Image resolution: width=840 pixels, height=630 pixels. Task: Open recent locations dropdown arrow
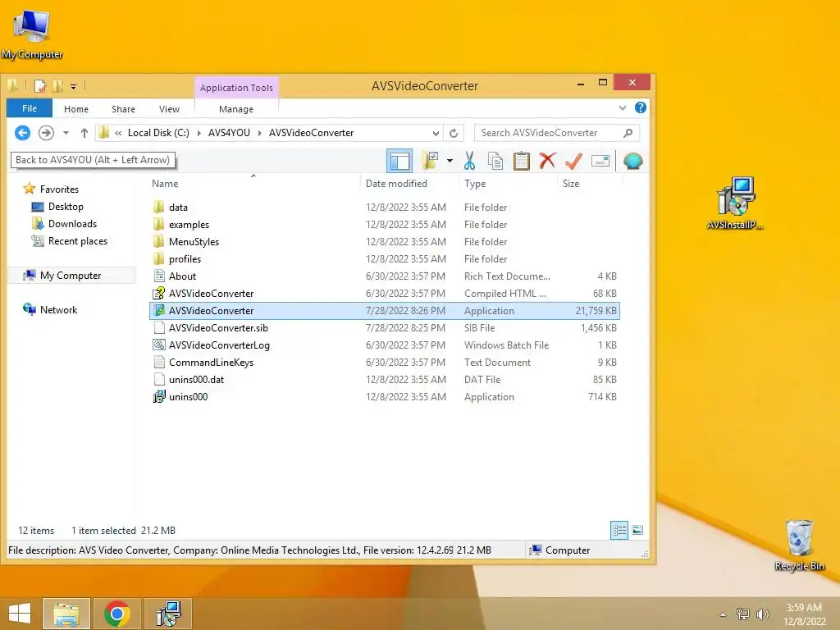coord(66,133)
